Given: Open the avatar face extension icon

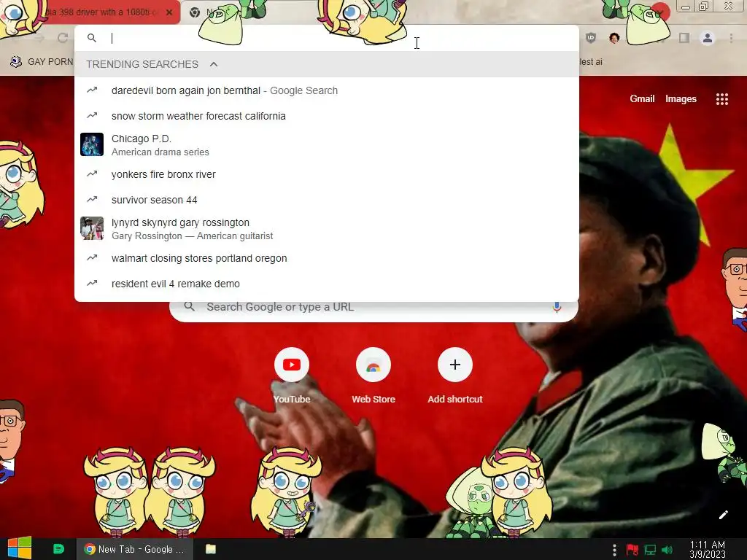Looking at the screenshot, I should pos(614,38).
